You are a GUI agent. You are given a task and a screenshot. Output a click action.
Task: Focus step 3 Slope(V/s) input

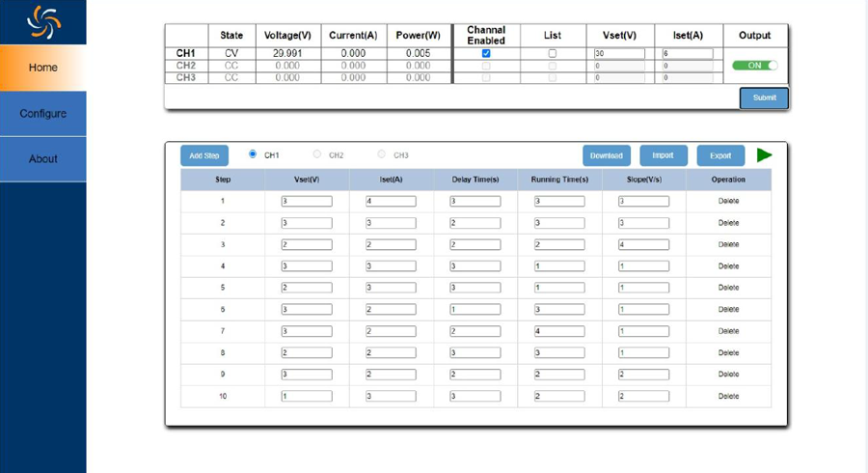tap(643, 245)
